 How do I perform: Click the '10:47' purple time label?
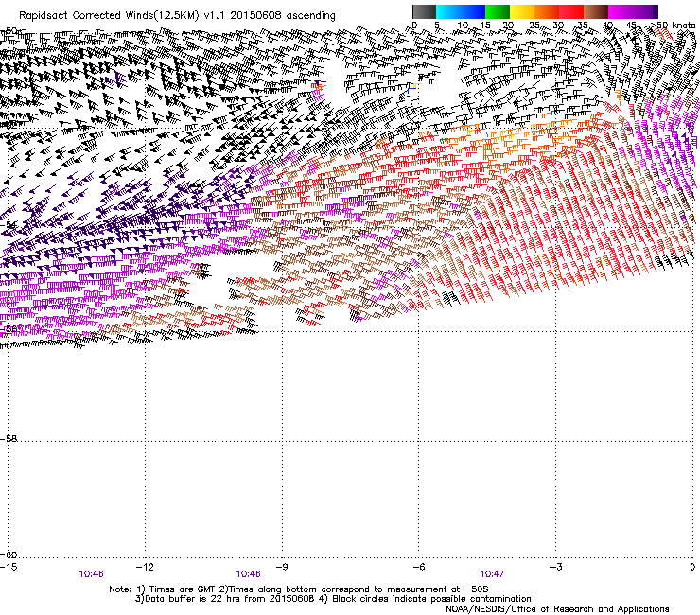492,574
